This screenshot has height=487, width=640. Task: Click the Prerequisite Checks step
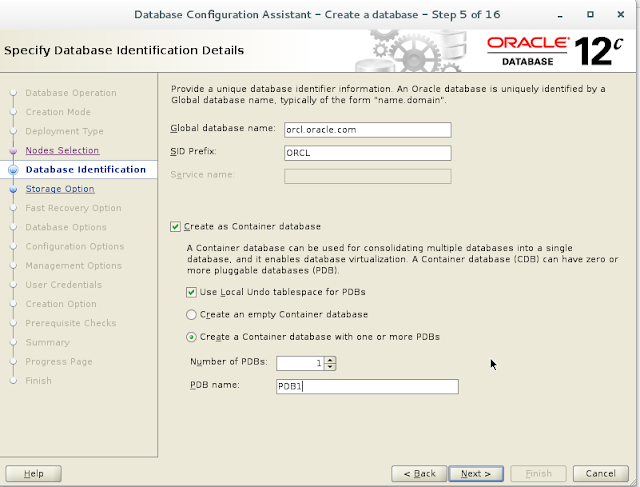click(x=71, y=323)
